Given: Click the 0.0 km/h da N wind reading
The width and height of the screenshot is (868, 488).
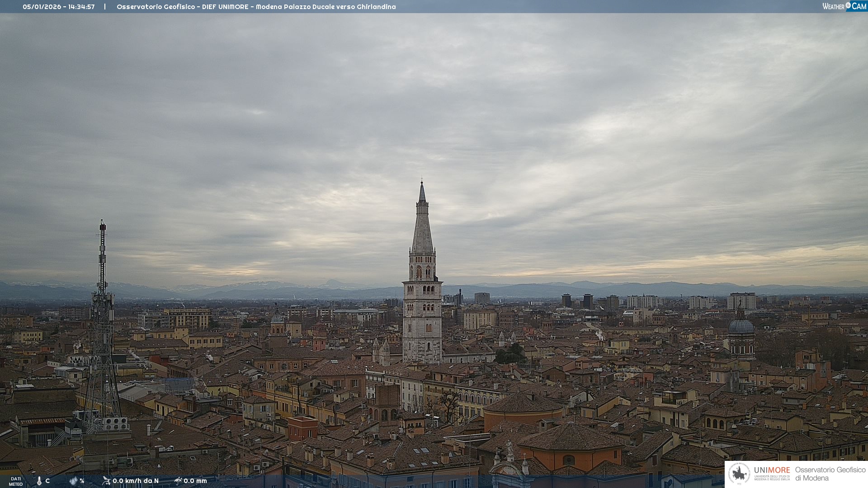Looking at the screenshot, I should coord(136,481).
